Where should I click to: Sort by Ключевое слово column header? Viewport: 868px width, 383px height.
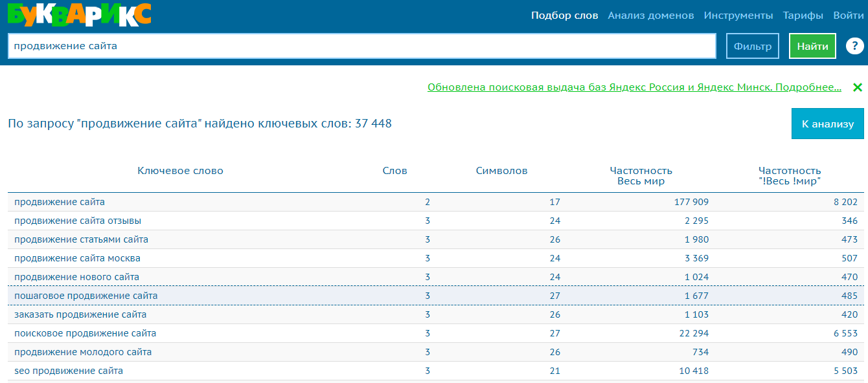(x=180, y=171)
